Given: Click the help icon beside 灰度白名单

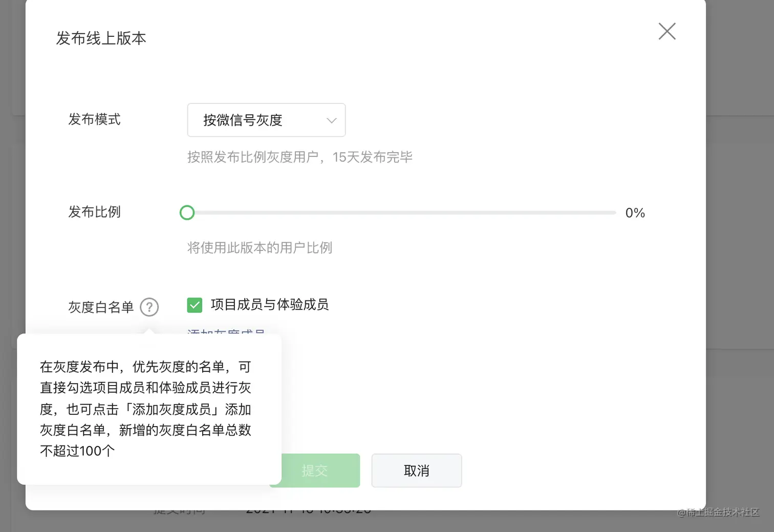Looking at the screenshot, I should coord(149,307).
